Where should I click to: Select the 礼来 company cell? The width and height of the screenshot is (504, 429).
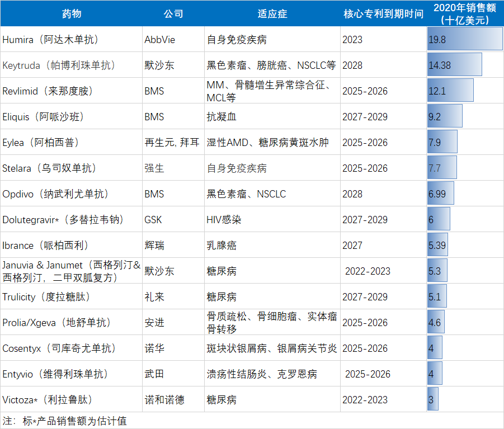pos(173,296)
